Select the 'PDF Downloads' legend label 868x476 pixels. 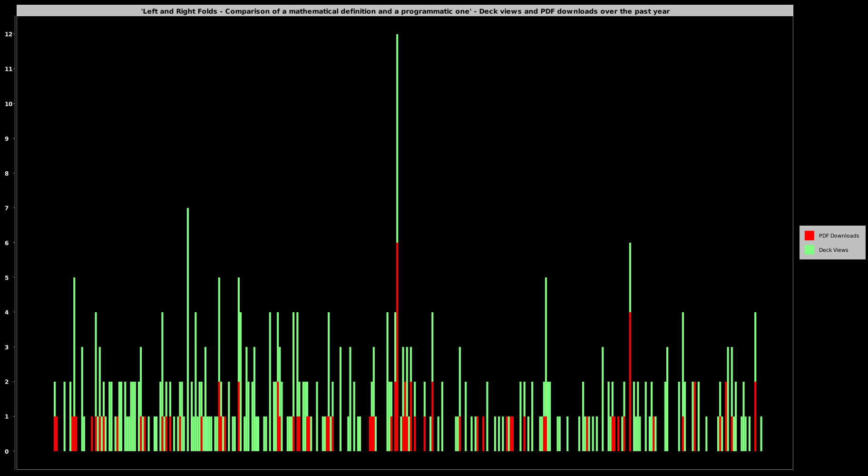pos(839,236)
